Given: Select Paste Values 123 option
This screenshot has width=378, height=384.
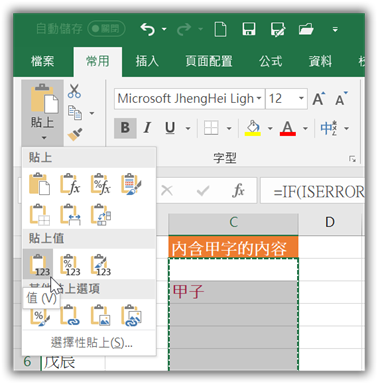Looking at the screenshot, I should click(x=39, y=265).
